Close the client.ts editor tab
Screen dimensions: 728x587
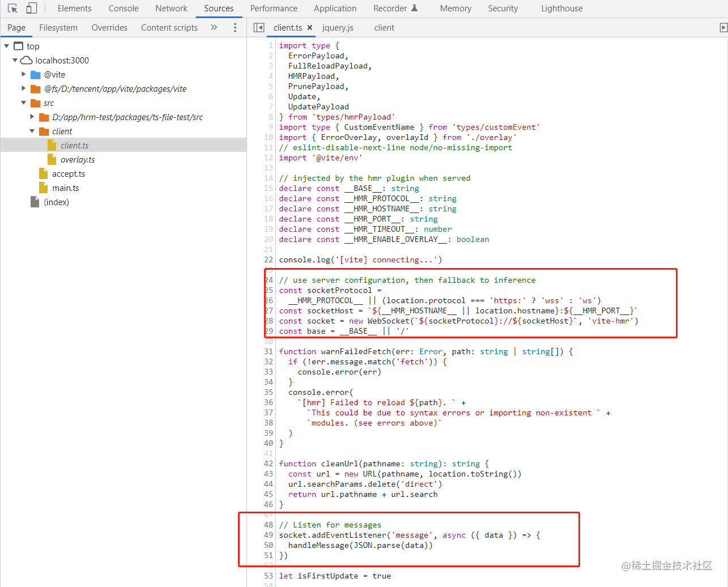310,28
